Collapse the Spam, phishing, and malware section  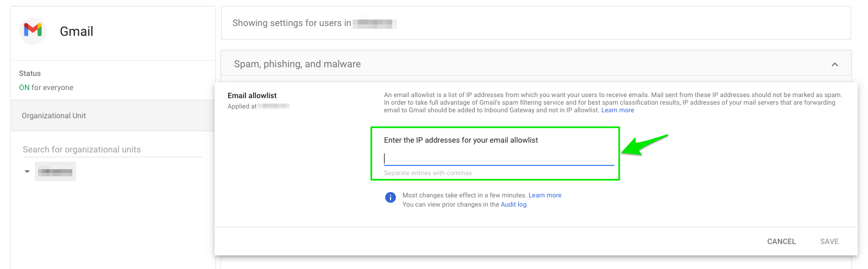[x=835, y=65]
